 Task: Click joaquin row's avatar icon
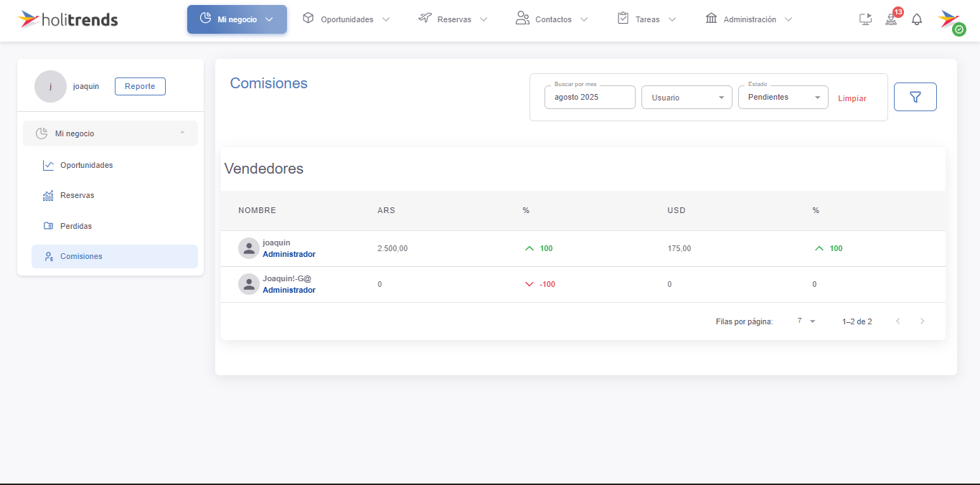click(249, 248)
